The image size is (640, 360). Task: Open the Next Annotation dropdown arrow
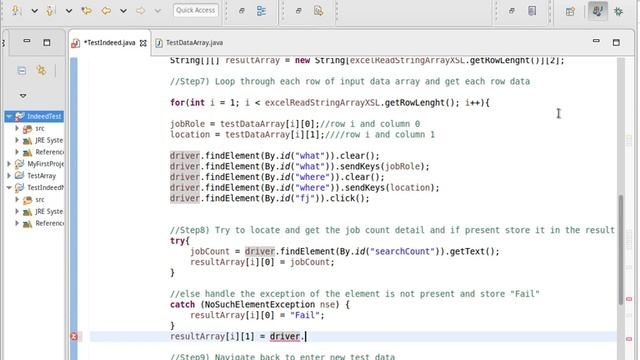[35, 11]
